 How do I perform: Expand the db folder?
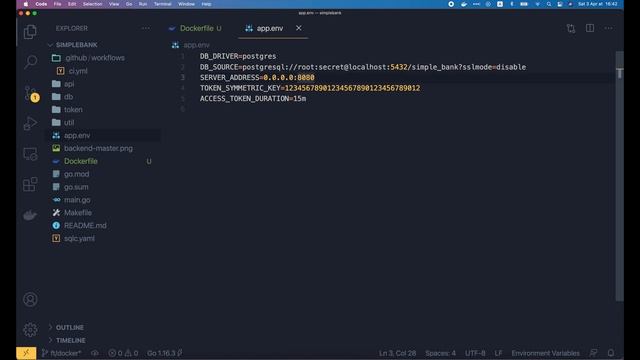coord(68,97)
